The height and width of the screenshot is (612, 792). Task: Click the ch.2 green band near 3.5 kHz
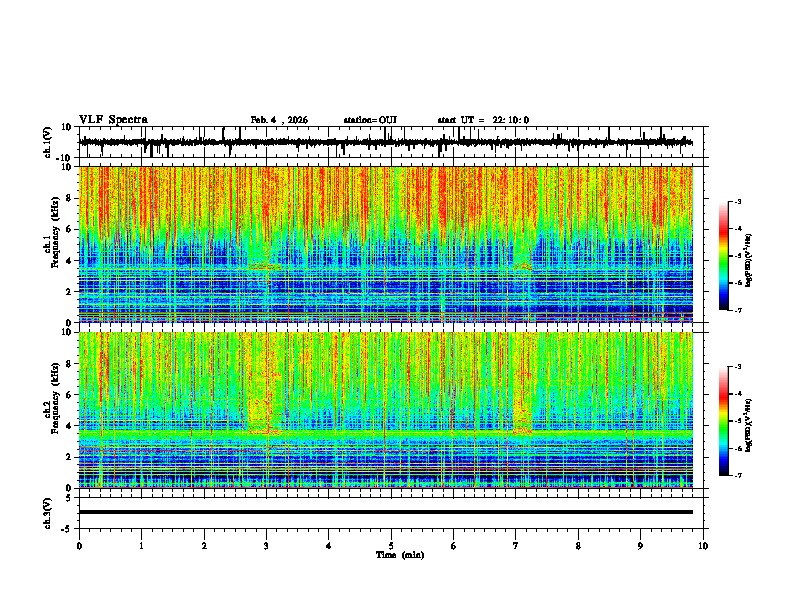386,434
